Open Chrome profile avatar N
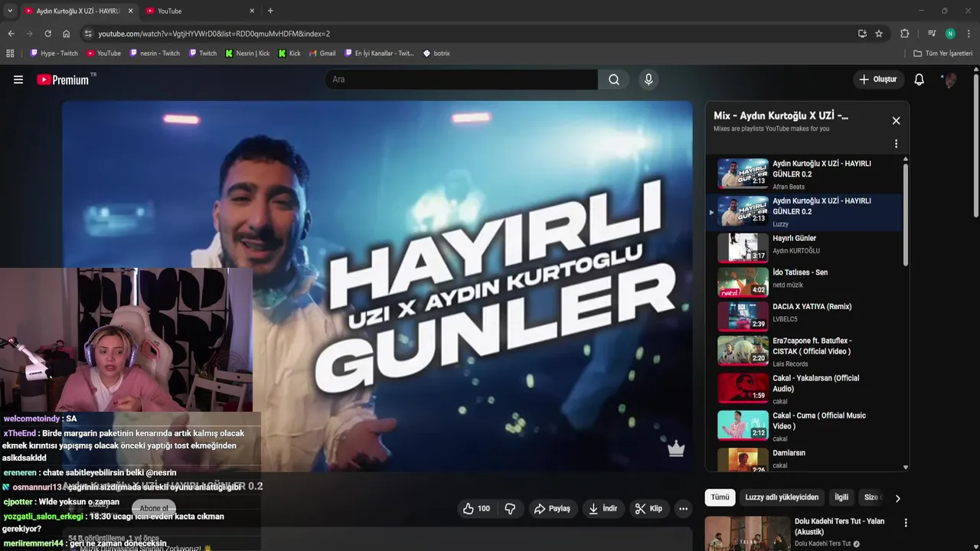The height and width of the screenshot is (551, 980). tap(950, 34)
